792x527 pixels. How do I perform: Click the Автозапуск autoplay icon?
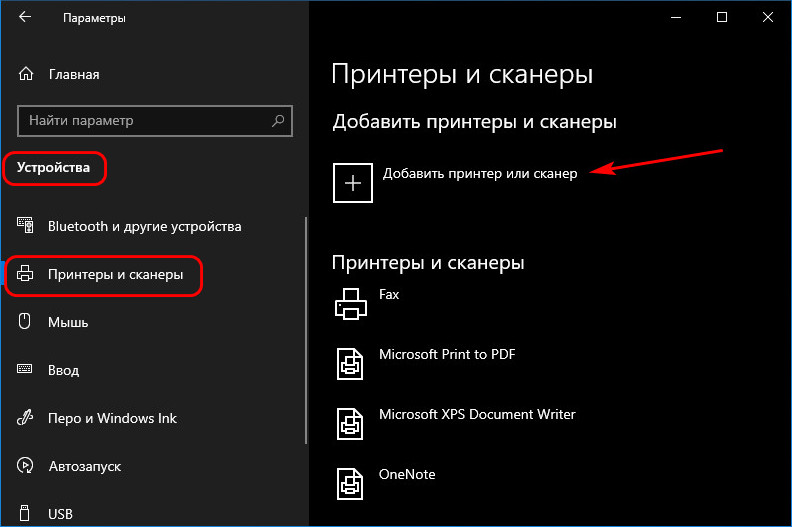pyautogui.click(x=25, y=465)
